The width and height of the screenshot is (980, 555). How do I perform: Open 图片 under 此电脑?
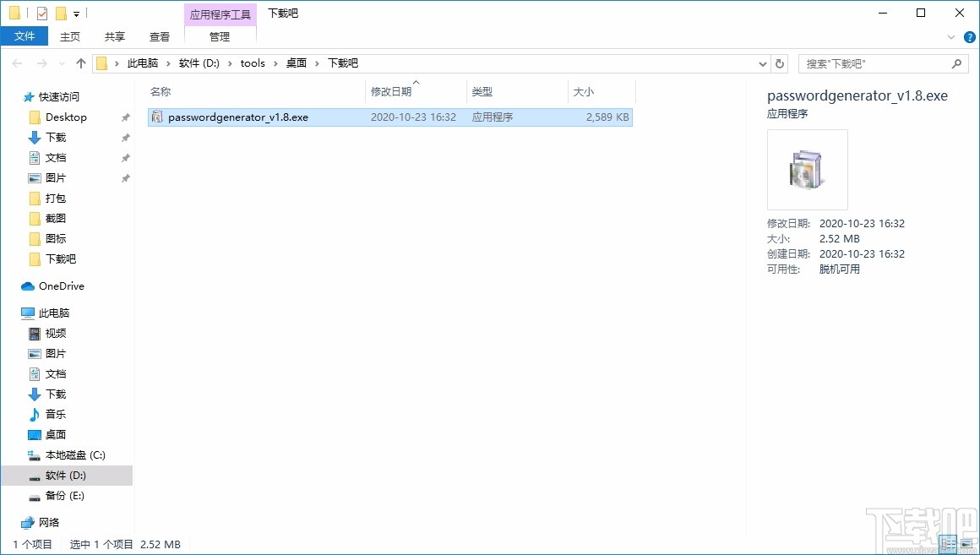coord(55,353)
